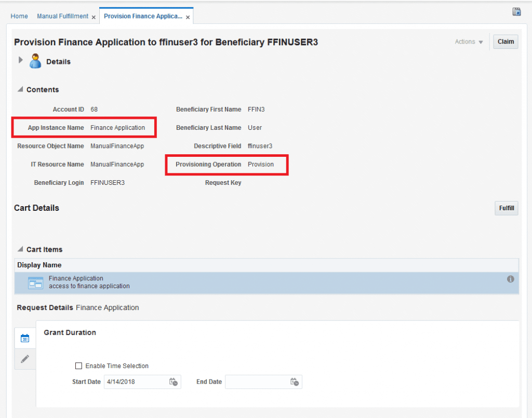Collapse the Cart Items section

point(20,250)
